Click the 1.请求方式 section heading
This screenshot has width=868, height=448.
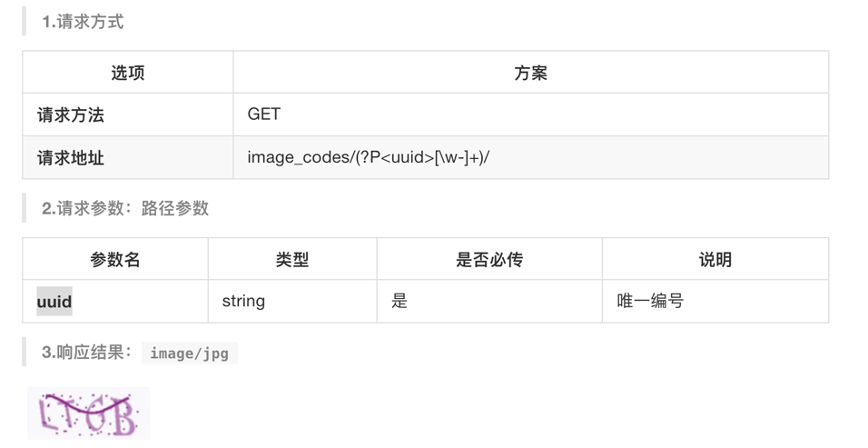tap(83, 22)
